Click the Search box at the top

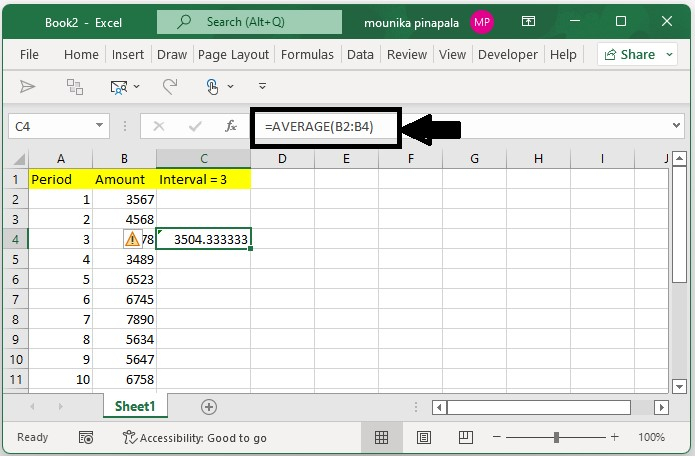pyautogui.click(x=250, y=22)
